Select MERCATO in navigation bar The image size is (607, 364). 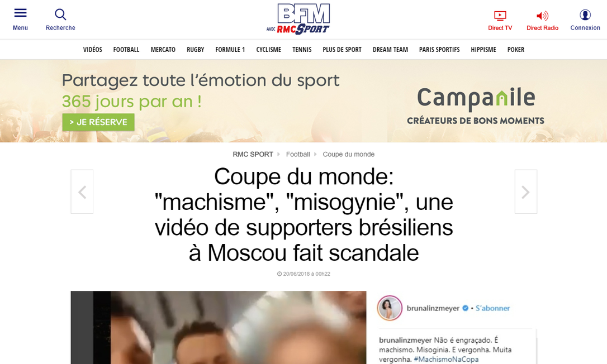(x=163, y=50)
